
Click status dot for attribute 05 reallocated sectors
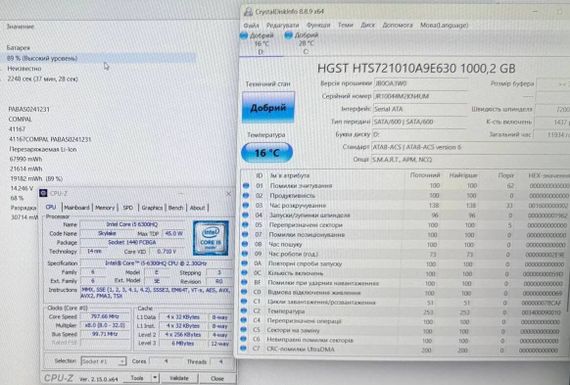point(245,225)
